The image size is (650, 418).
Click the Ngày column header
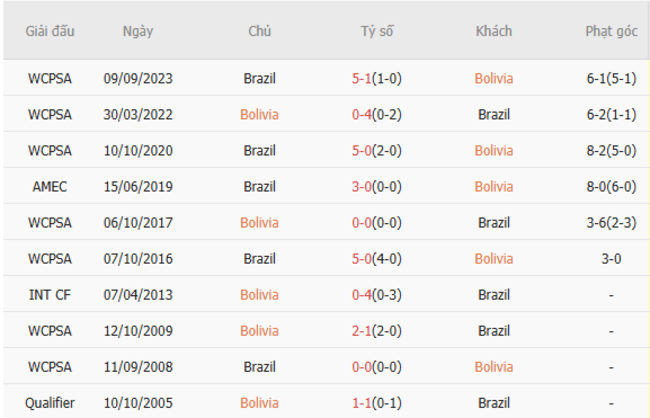tap(138, 31)
